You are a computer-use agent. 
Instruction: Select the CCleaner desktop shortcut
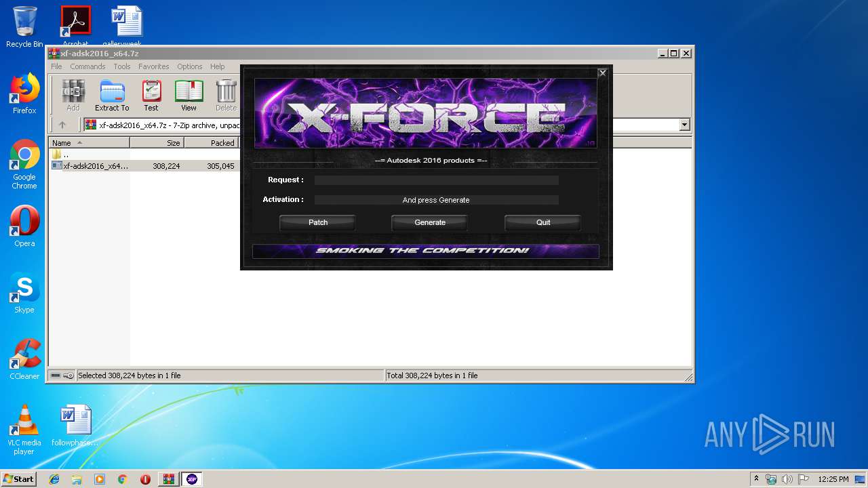(x=24, y=359)
